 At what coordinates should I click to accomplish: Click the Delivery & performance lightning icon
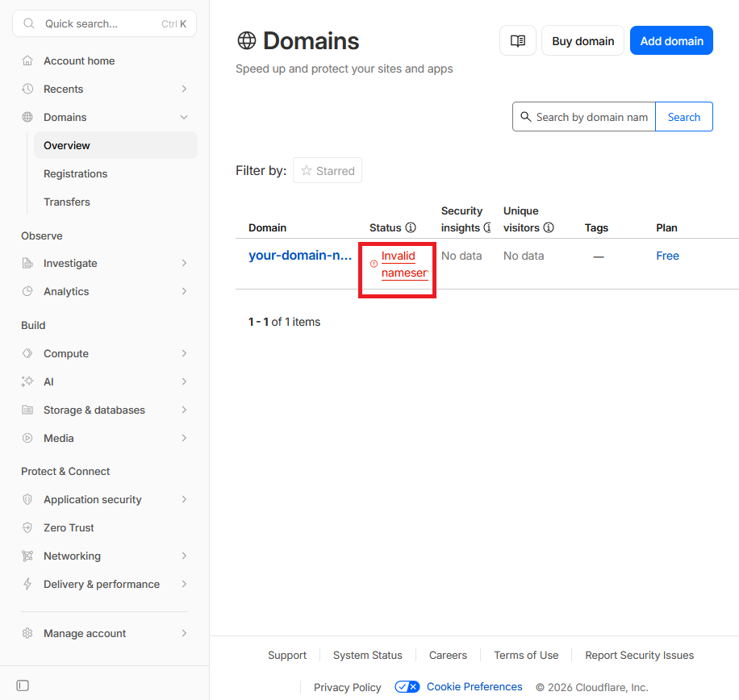27,584
